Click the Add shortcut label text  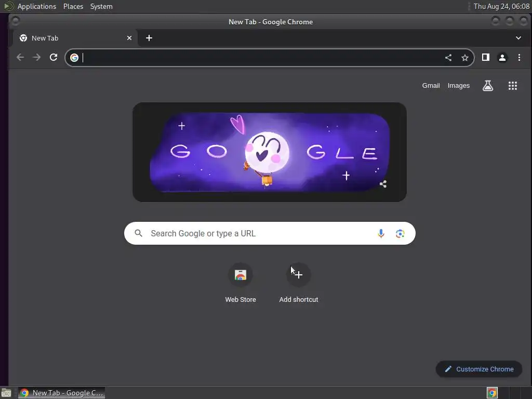coord(299,300)
